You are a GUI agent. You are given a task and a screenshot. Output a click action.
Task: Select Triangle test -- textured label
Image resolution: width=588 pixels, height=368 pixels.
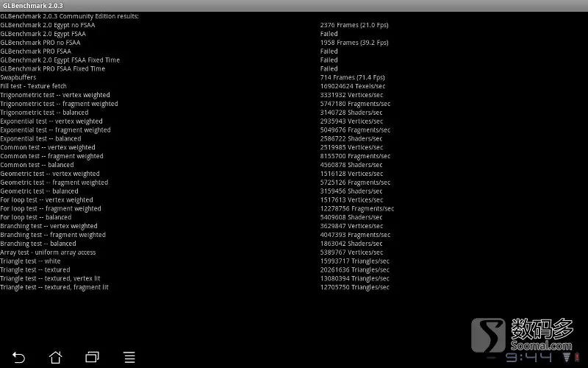[35, 269]
